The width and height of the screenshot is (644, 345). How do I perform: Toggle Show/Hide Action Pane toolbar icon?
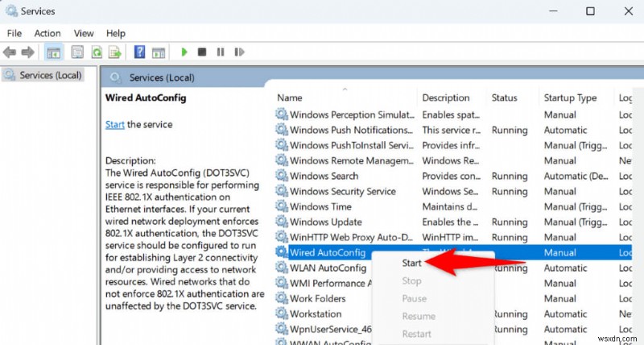(159, 52)
